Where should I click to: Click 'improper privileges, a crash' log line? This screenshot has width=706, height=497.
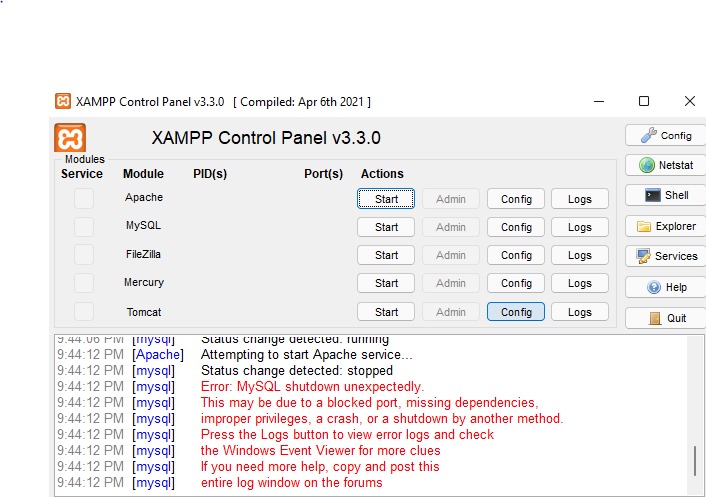(x=382, y=419)
